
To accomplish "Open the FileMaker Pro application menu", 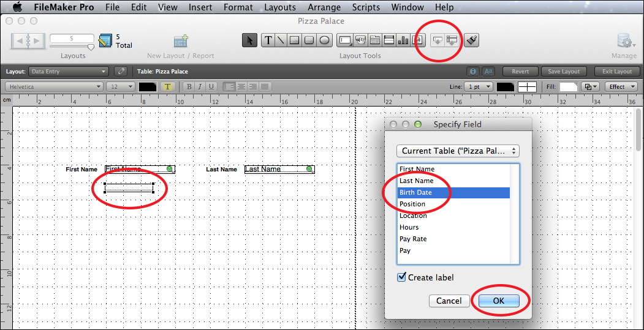I will pyautogui.click(x=64, y=7).
